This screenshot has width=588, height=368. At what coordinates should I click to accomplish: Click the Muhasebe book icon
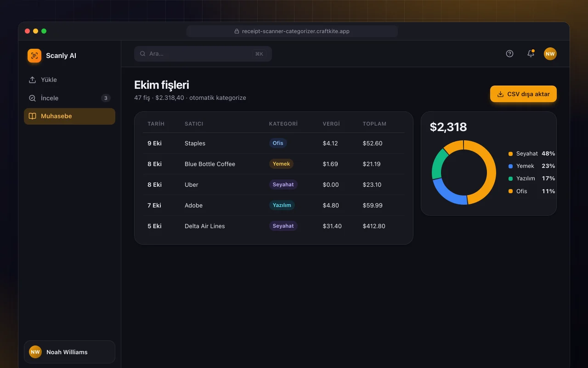32,116
